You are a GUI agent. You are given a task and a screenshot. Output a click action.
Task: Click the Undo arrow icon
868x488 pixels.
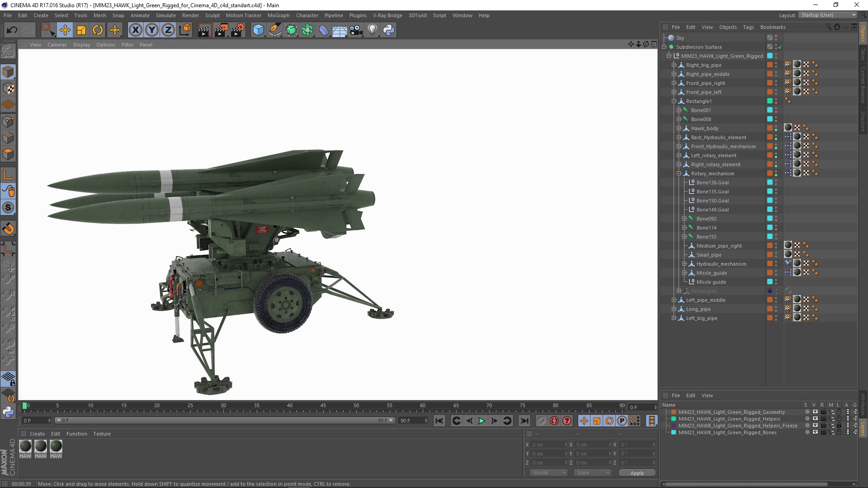click(x=12, y=30)
